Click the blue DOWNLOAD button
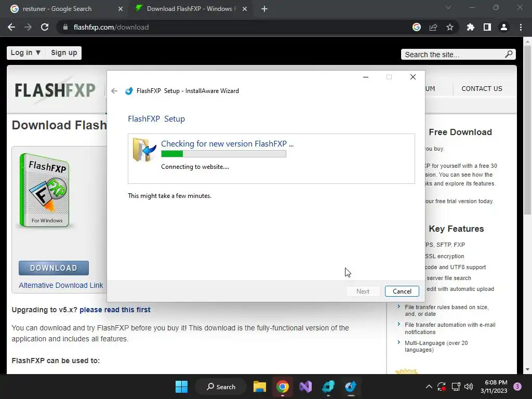 click(x=54, y=268)
